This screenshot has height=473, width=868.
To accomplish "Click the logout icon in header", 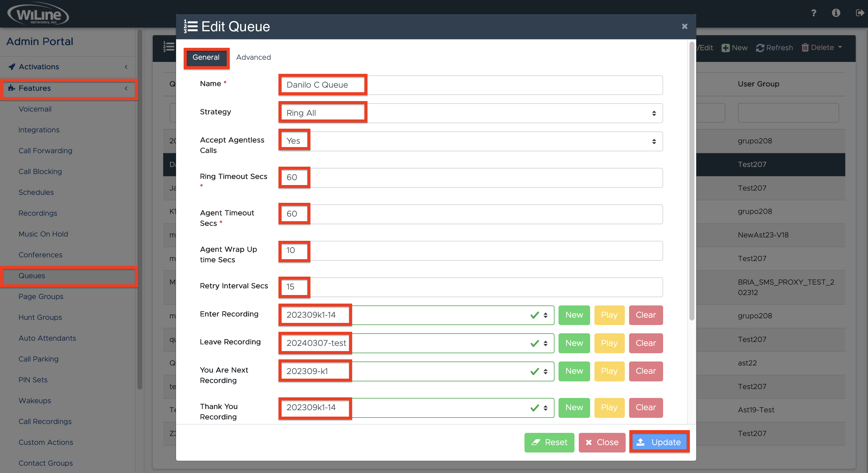I will click(x=860, y=13).
